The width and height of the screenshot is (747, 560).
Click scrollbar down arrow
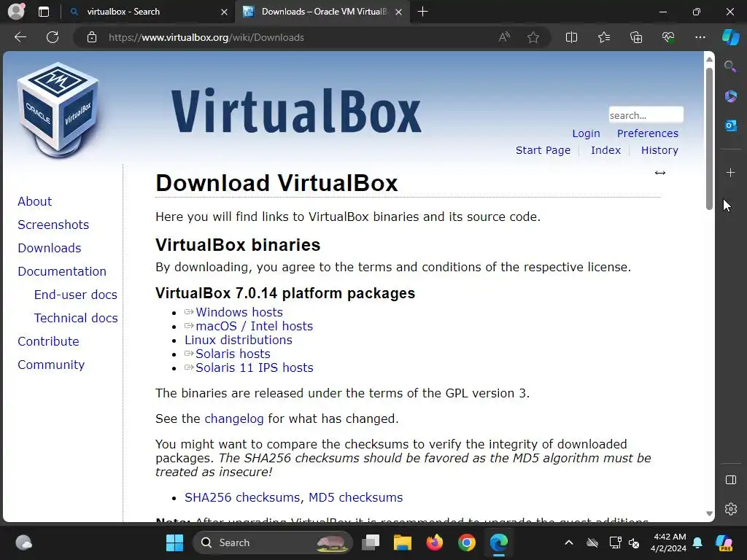[x=709, y=513]
